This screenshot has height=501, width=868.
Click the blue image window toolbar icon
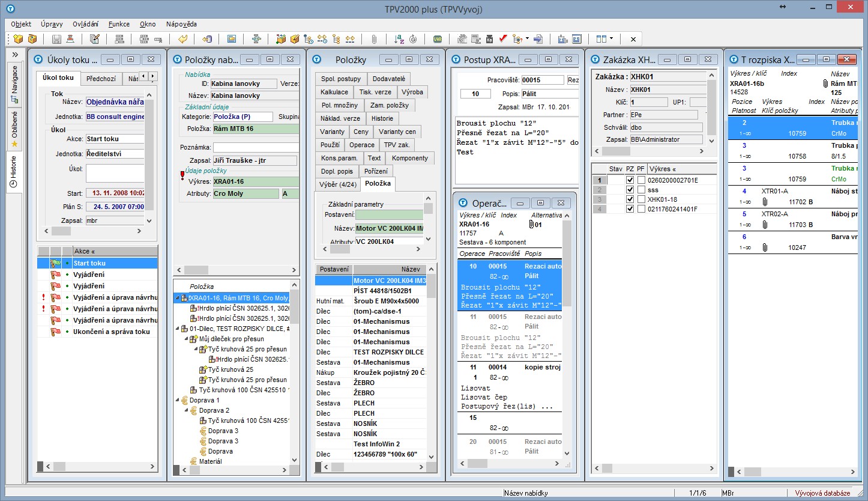(x=231, y=39)
